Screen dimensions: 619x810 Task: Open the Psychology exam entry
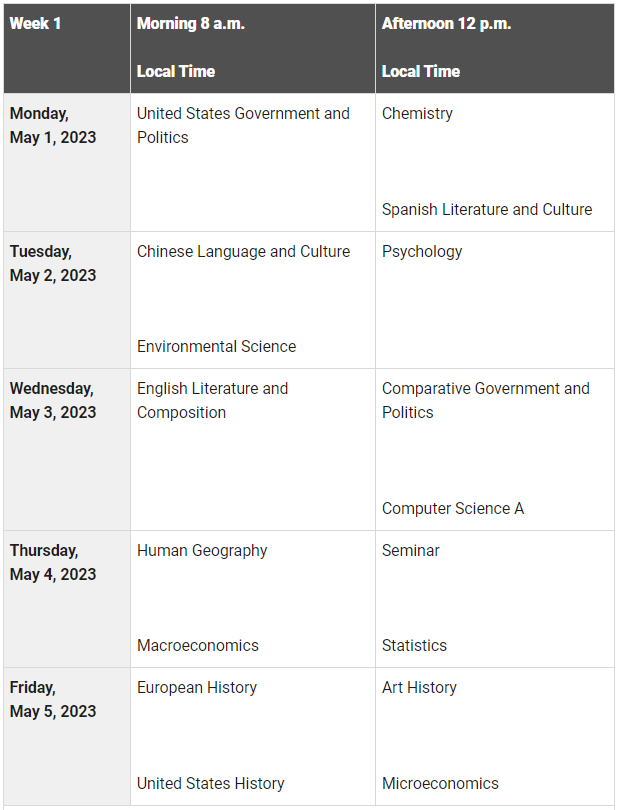point(422,252)
